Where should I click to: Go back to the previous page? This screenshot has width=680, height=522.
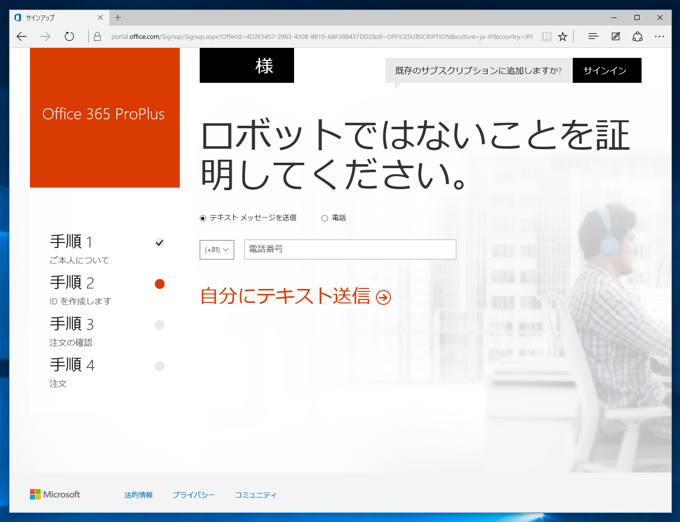click(22, 37)
